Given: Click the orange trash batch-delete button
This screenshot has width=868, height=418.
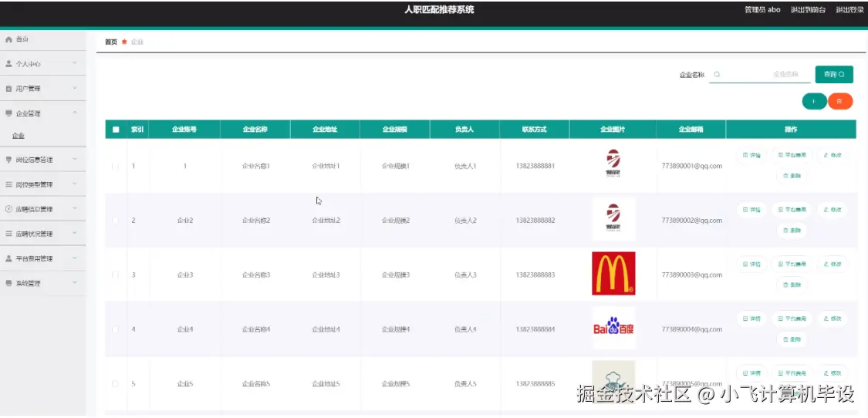Looking at the screenshot, I should click(839, 101).
